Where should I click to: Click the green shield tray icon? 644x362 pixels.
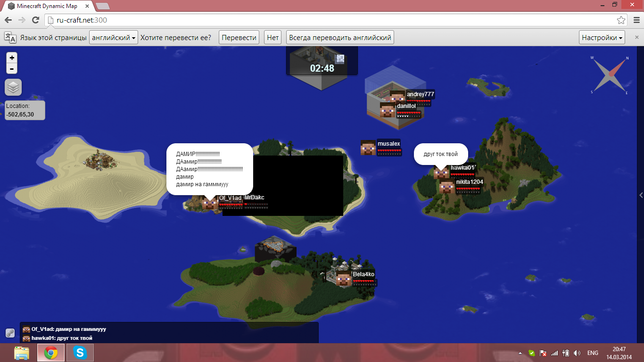tap(532, 353)
